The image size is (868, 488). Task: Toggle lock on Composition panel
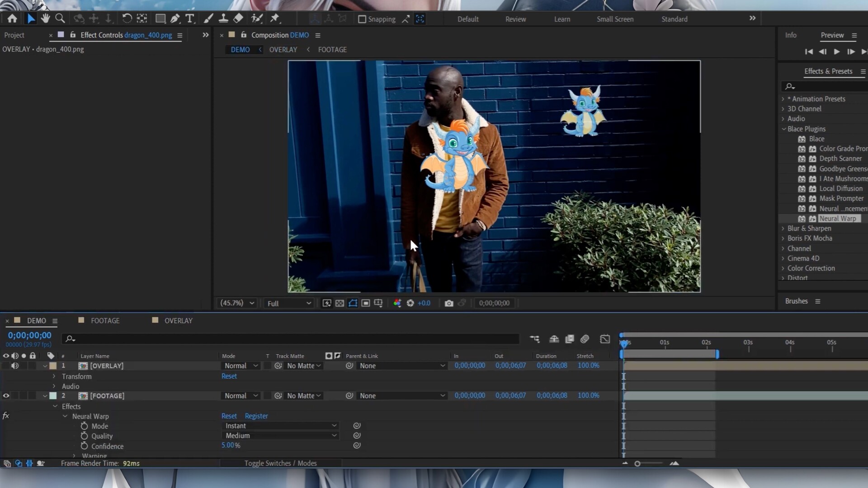244,35
